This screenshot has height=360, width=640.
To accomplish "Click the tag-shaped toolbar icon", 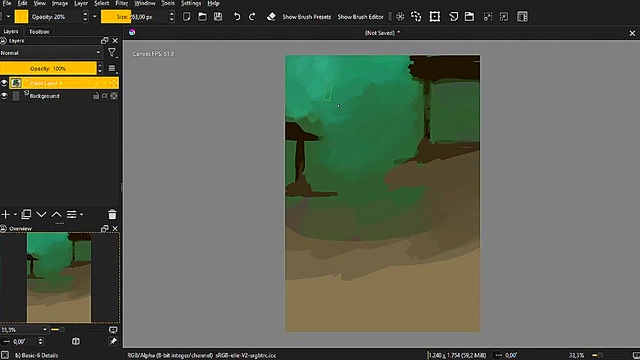I will click(x=453, y=16).
